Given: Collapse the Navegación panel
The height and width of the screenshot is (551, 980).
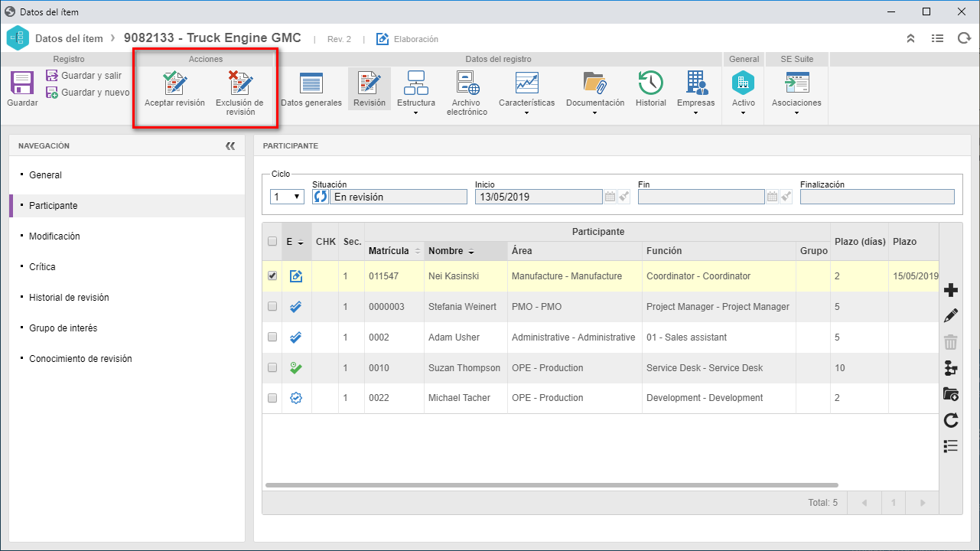Looking at the screenshot, I should pos(230,145).
